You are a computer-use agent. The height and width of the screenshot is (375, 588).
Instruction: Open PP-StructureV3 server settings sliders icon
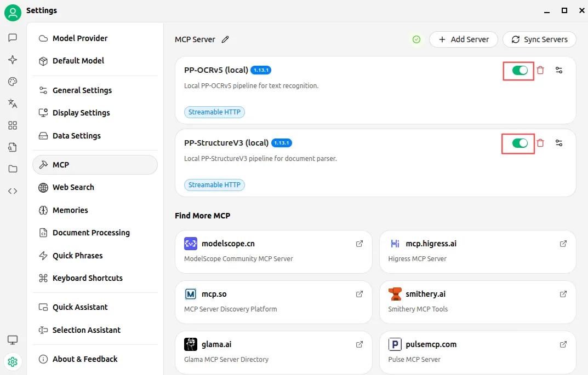(559, 143)
